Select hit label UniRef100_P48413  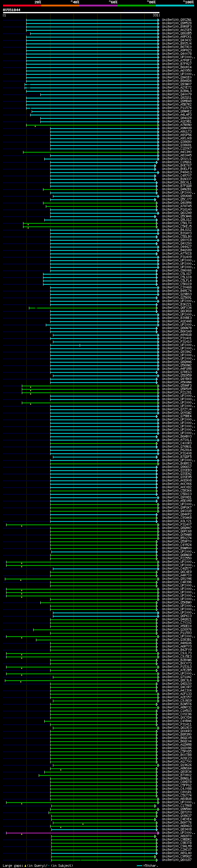point(176,172)
